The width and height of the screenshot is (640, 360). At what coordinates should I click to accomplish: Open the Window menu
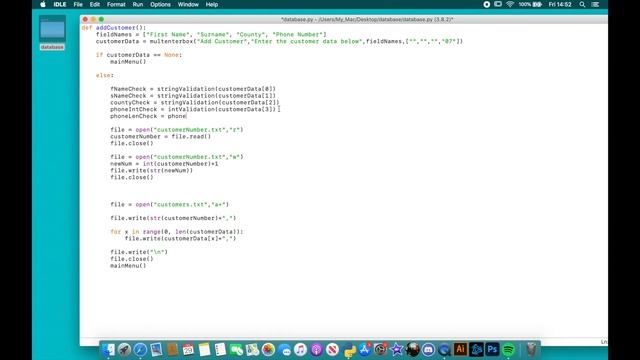188,4
